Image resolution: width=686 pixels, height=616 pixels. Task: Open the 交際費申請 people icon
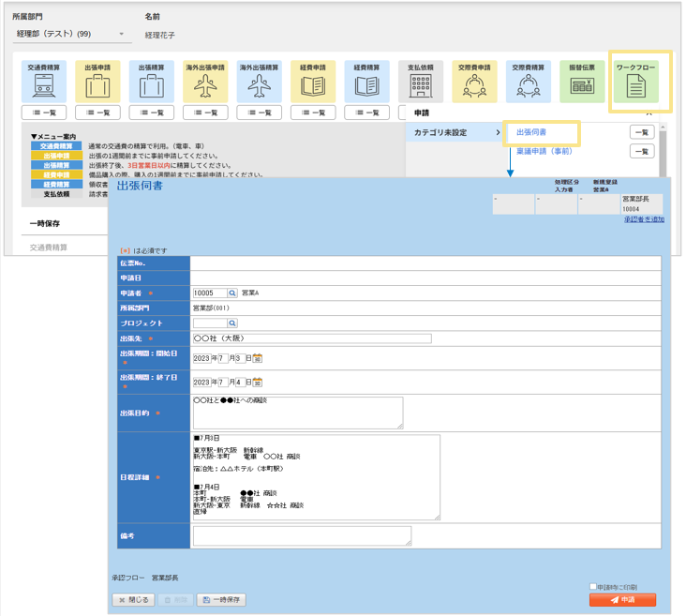coord(474,87)
